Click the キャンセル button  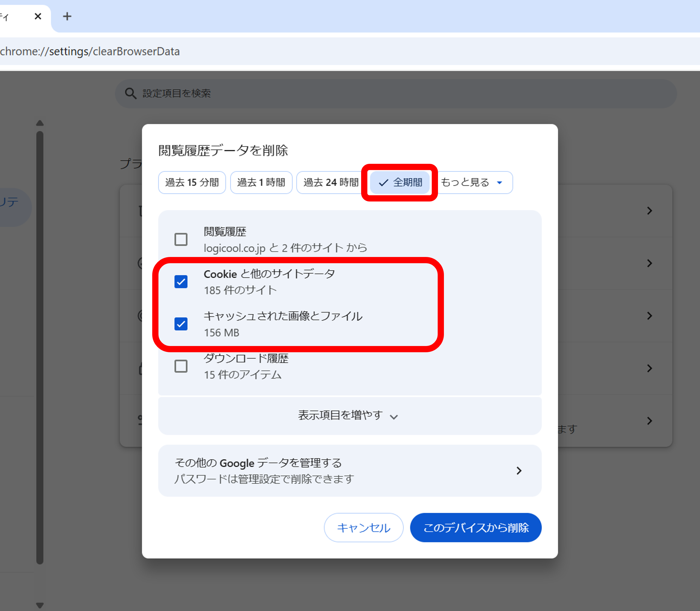[x=364, y=527]
